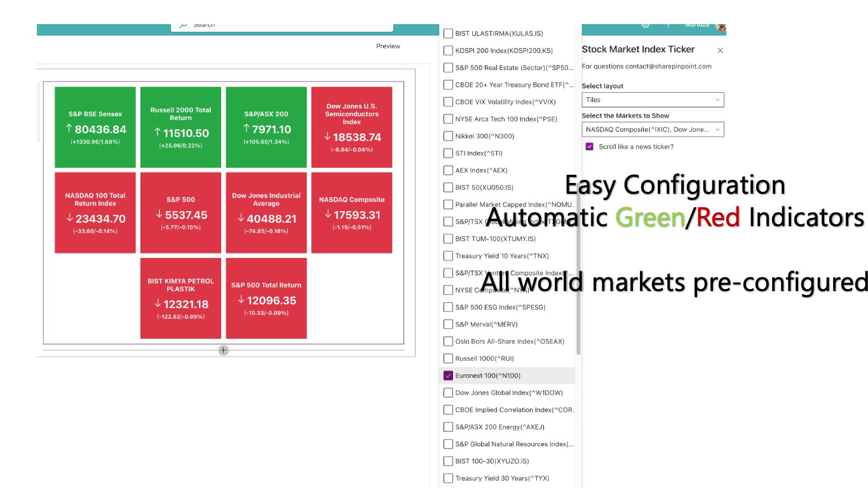Select Oslo Bors All-Share Index checkbox

[449, 341]
